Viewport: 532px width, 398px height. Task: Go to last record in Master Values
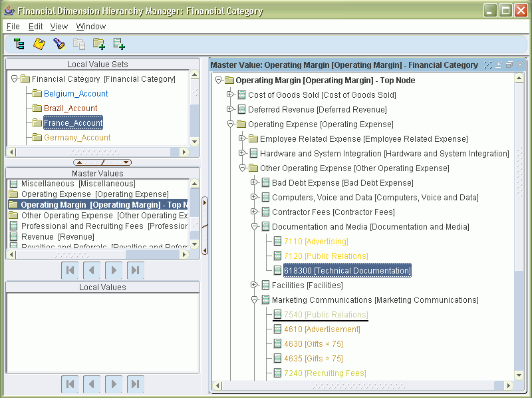coord(136,270)
